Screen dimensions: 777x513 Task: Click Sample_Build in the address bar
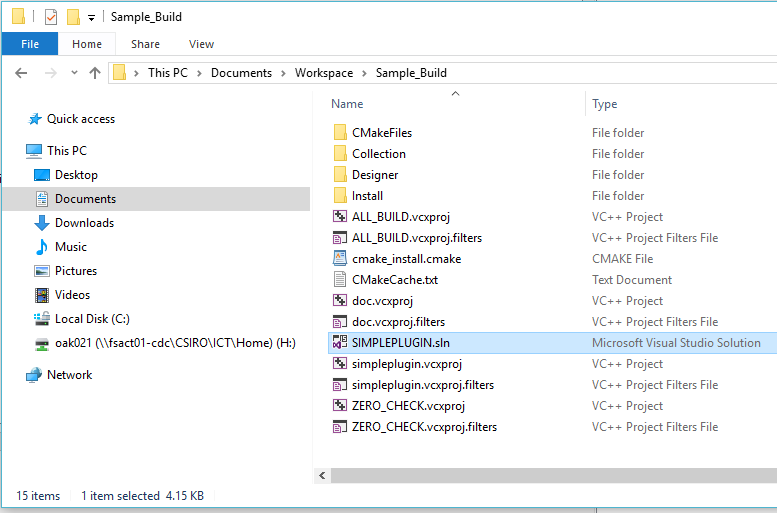coord(411,73)
